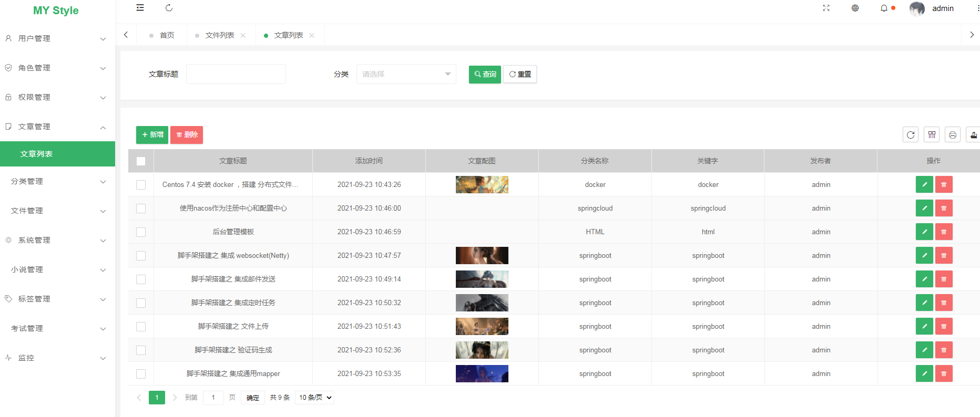The image size is (980, 417).
Task: Open the column filter grid icon
Action: click(932, 135)
